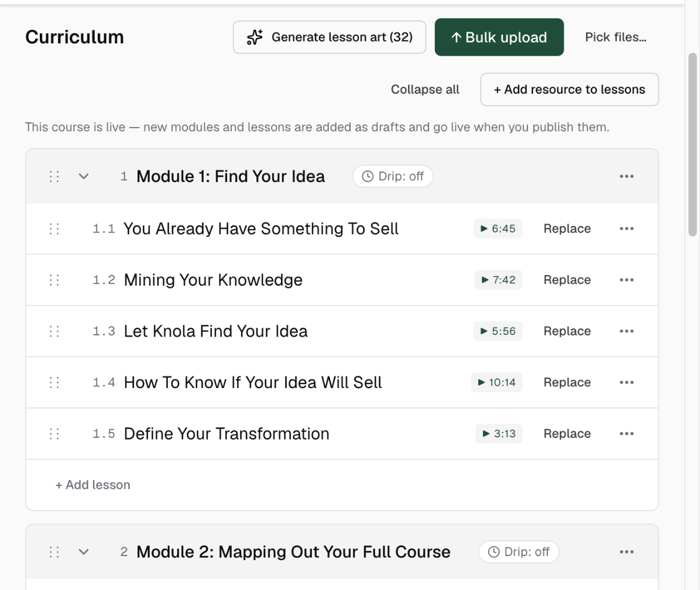Replace video for How To Know If Your Idea Will Sell

click(x=567, y=382)
